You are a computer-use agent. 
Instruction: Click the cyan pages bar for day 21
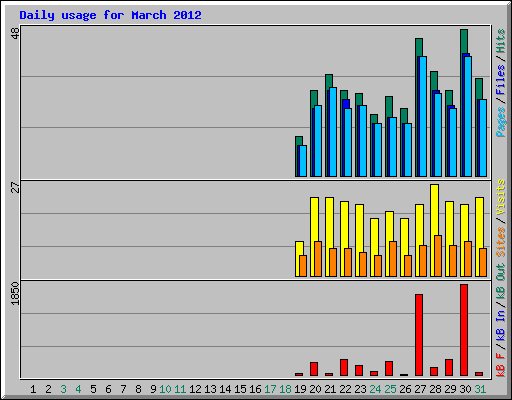[x=333, y=132]
